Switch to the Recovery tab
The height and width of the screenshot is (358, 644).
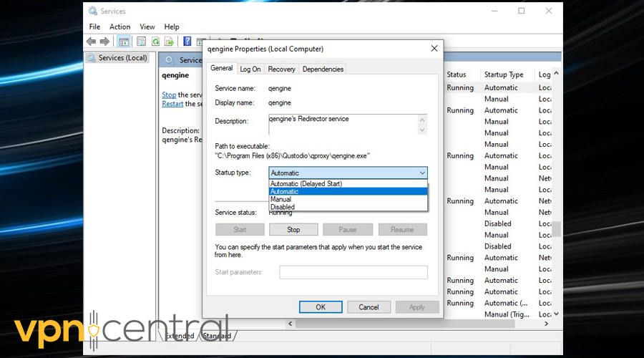click(281, 69)
